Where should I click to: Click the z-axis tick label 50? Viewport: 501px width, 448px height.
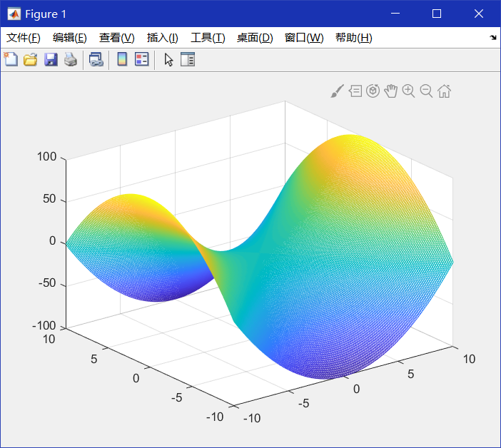click(x=49, y=199)
